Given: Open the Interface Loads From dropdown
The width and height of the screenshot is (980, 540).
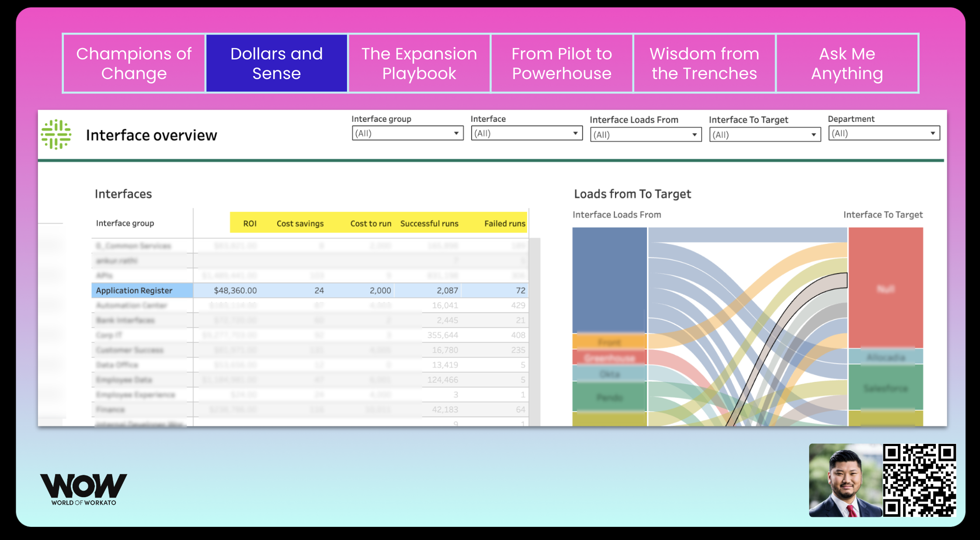Looking at the screenshot, I should (x=646, y=135).
